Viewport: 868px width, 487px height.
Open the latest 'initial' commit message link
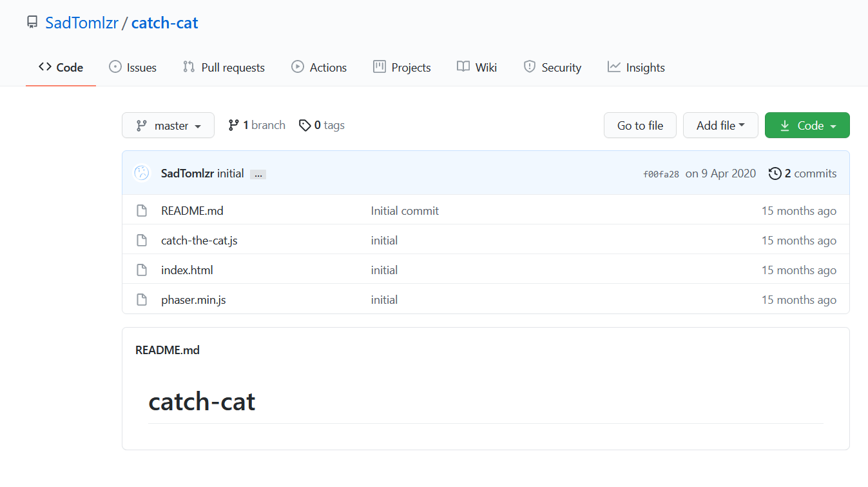231,174
